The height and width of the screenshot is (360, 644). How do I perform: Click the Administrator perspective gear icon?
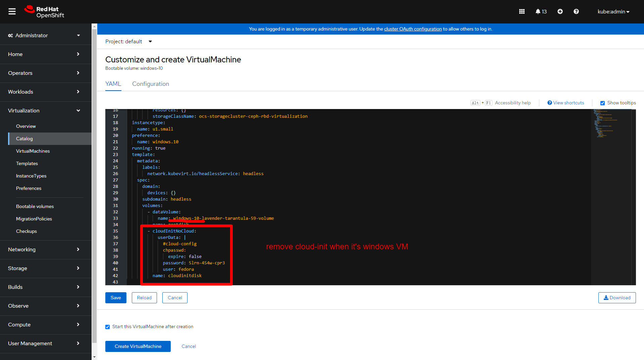tap(10, 36)
